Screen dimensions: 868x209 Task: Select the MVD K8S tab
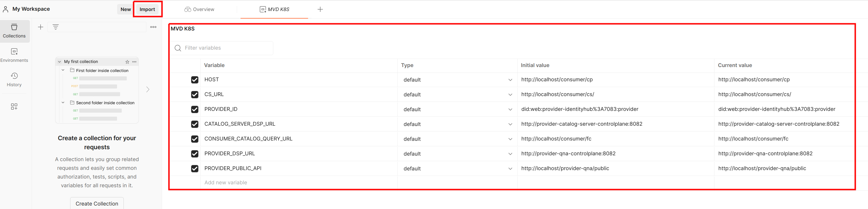(274, 10)
